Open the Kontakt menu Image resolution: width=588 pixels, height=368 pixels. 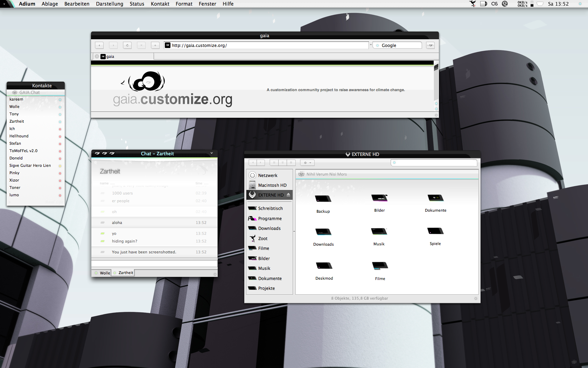pos(160,4)
